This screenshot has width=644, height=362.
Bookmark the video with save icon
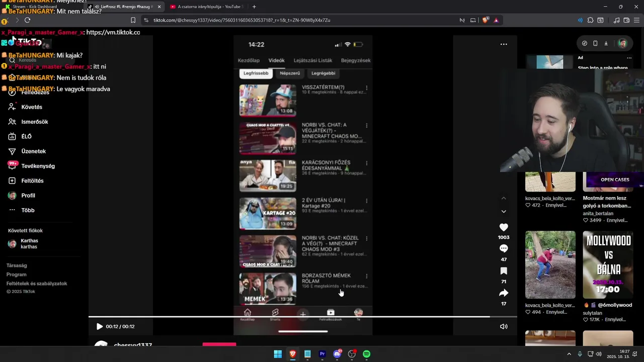504,271
